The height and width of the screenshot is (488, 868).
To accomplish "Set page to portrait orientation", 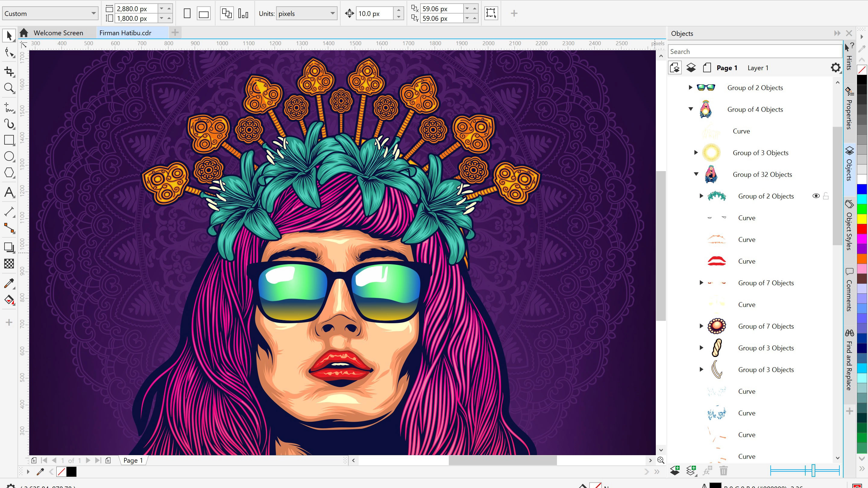I will point(187,14).
